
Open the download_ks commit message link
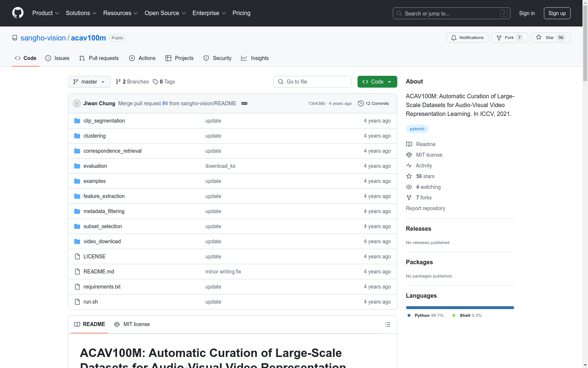coord(220,166)
